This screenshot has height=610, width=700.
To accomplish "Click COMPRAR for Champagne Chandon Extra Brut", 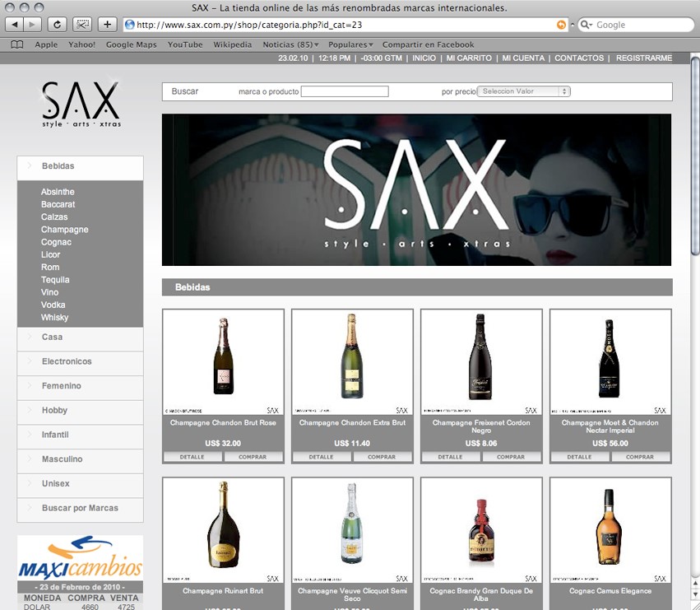I will click(382, 457).
